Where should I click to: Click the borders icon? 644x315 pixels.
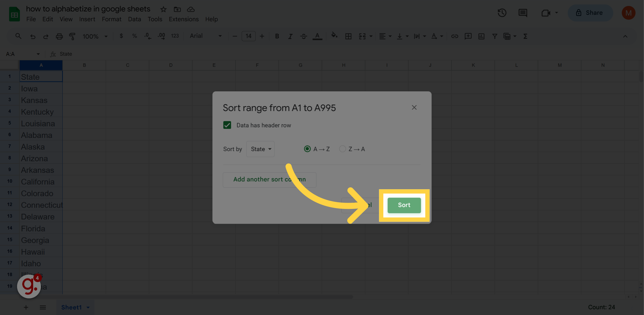point(348,36)
